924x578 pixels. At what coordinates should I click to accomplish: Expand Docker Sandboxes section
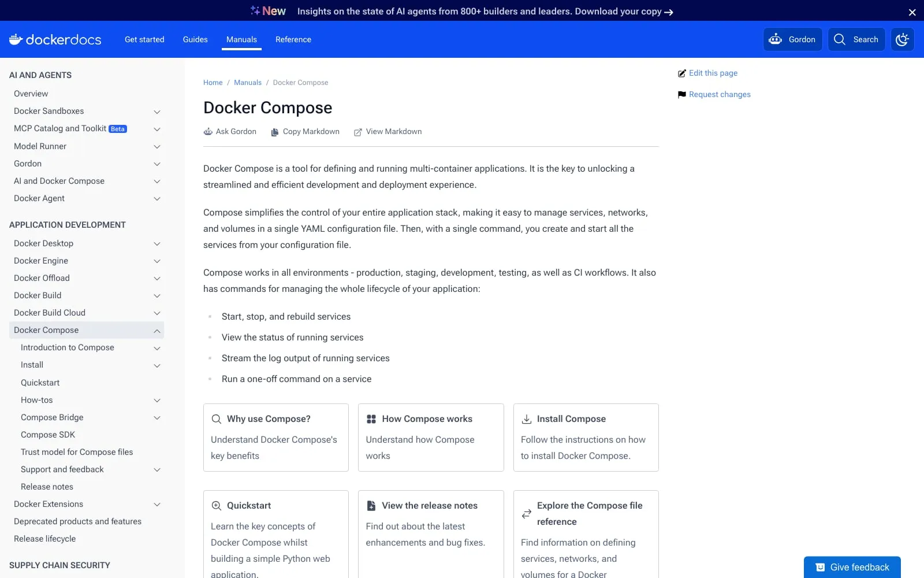coord(157,112)
